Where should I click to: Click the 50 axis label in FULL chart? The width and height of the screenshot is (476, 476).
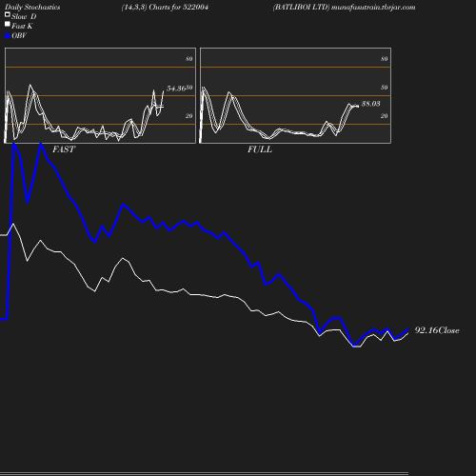(385, 88)
